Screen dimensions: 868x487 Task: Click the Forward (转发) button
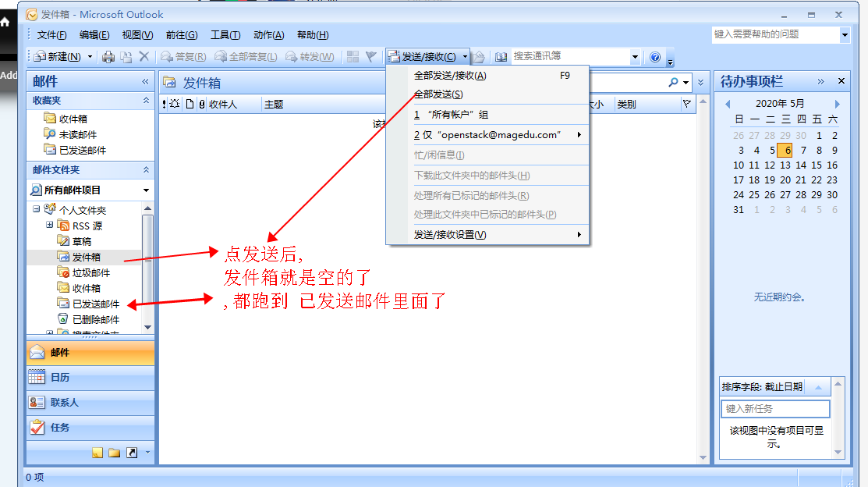tap(310, 56)
